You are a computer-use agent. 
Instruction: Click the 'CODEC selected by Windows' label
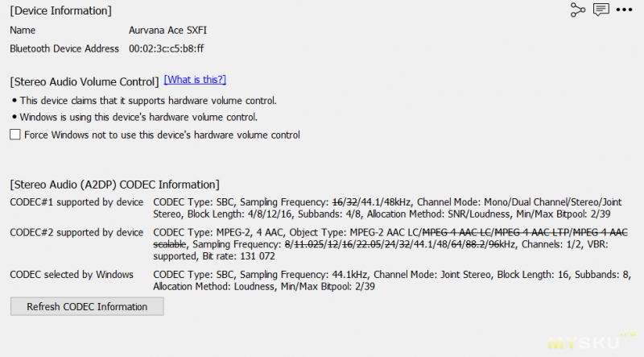[x=72, y=274]
